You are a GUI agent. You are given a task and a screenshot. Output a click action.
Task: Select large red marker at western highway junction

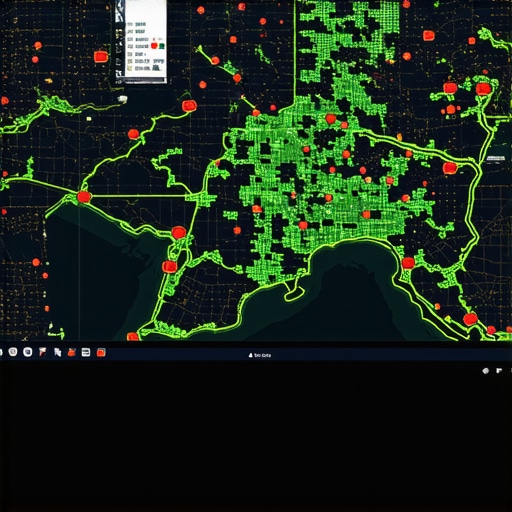(x=83, y=197)
